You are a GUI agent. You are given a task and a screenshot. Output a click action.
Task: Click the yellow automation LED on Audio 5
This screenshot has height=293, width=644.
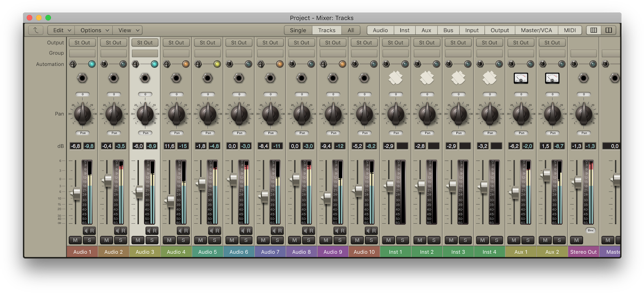point(217,64)
